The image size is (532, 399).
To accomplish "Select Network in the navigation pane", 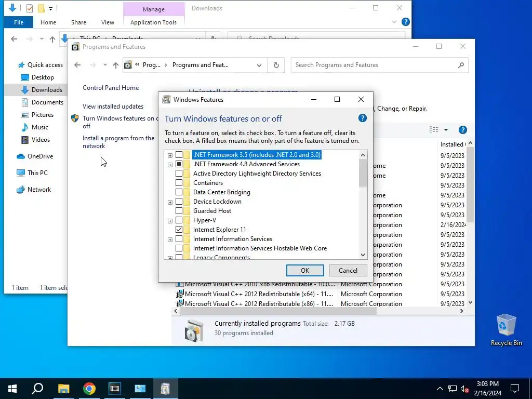I will [x=34, y=190].
